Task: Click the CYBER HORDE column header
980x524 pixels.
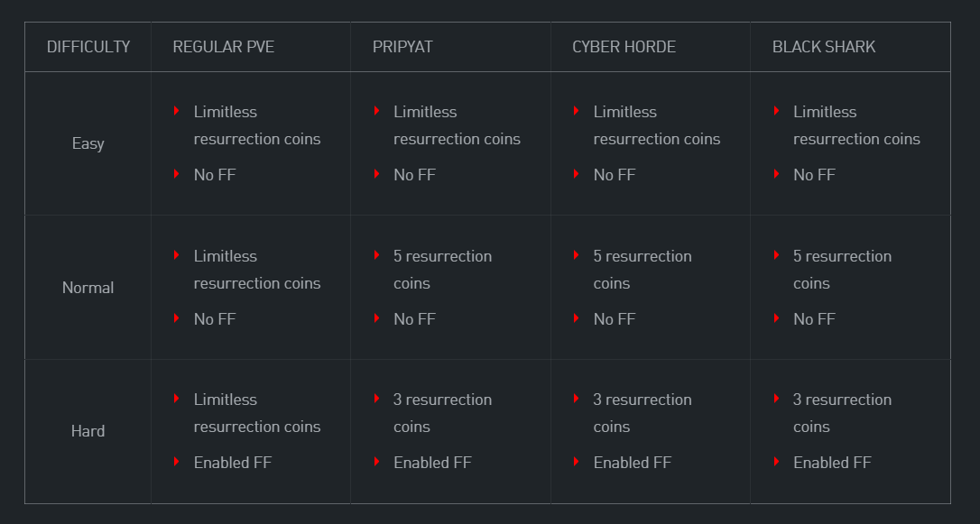Action: tap(624, 47)
